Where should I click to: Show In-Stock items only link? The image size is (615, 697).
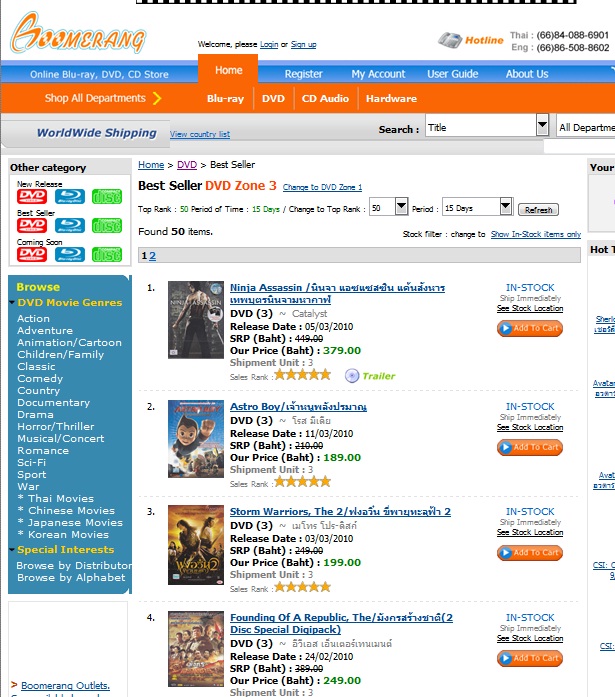(x=535, y=234)
